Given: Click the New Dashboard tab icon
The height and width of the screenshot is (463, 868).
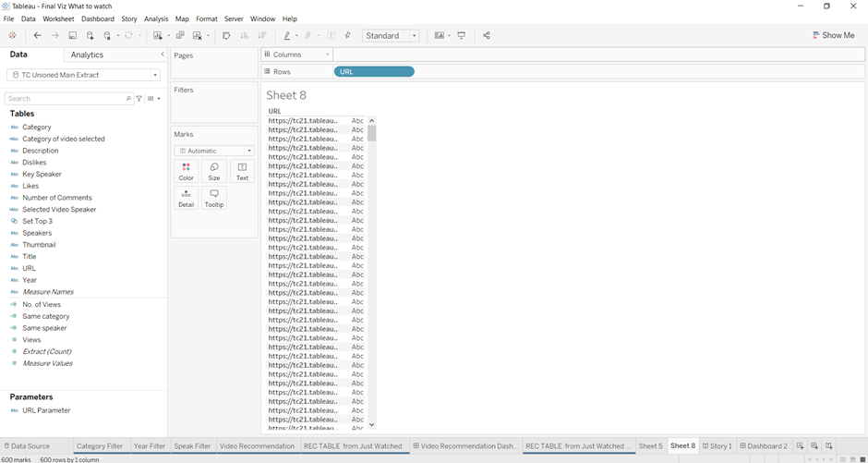Looking at the screenshot, I should coord(814,445).
